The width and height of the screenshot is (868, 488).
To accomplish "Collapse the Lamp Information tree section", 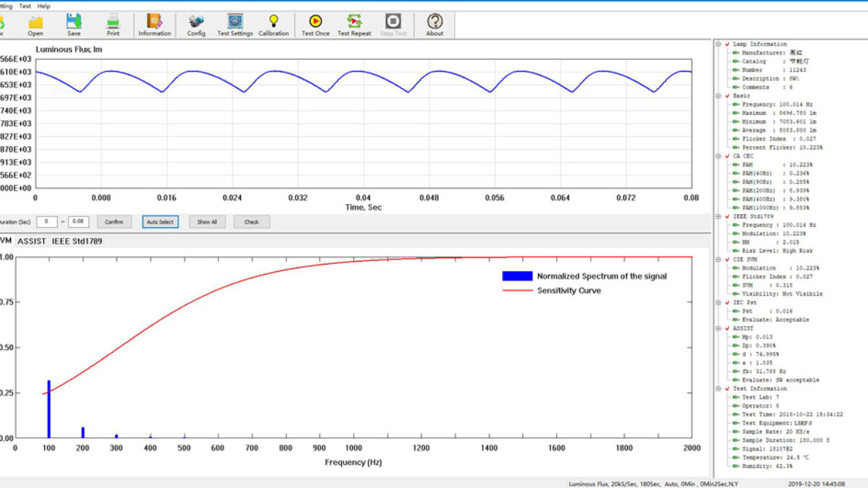I will tap(719, 44).
